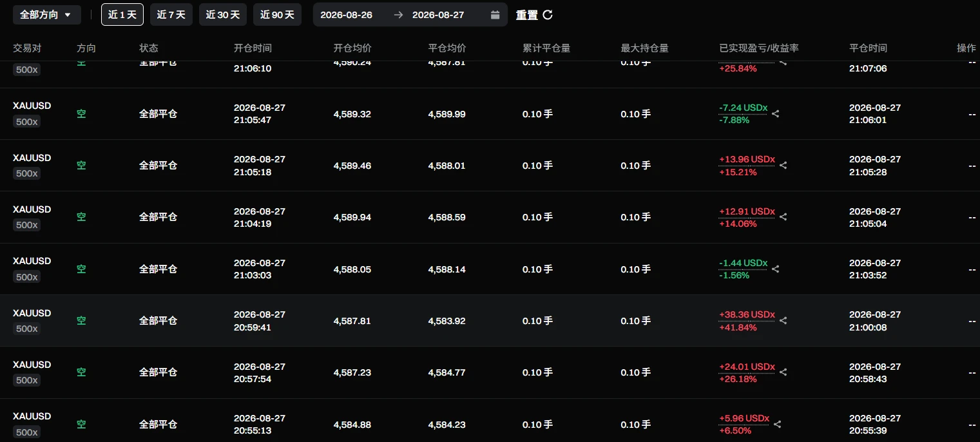Click the close price 4,588.14
Viewport: 980px width, 442px height.
tap(447, 269)
